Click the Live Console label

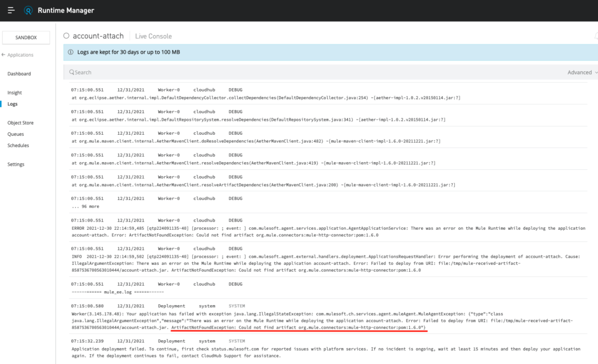(x=153, y=36)
